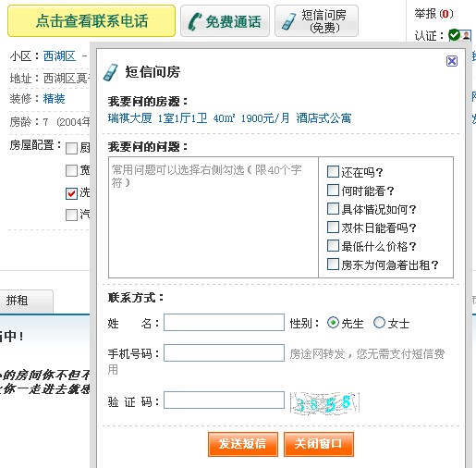The width and height of the screenshot is (476, 468).
Task: Check the 还在吗? question box
Action: pos(333,172)
